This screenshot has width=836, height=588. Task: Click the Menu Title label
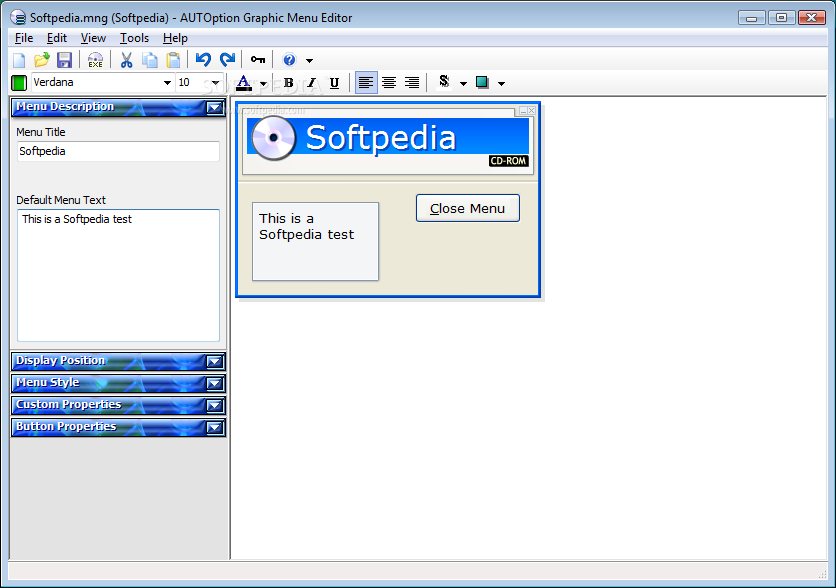pyautogui.click(x=41, y=132)
